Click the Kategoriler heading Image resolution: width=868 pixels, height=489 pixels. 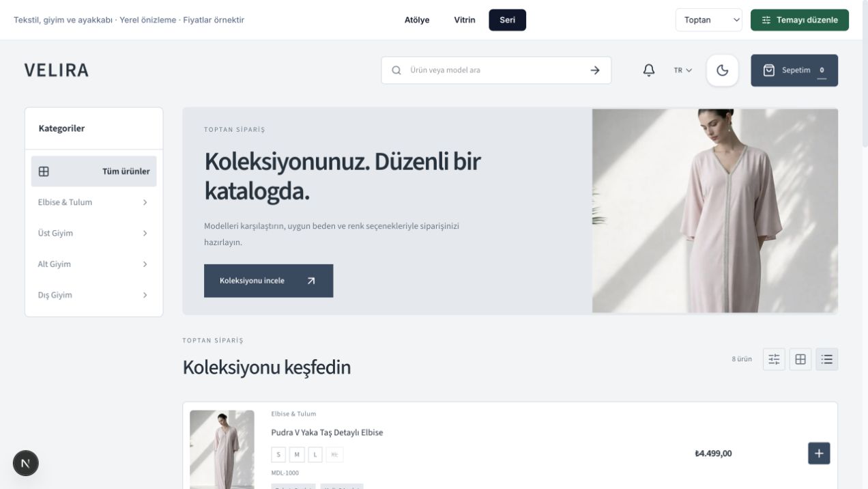61,128
